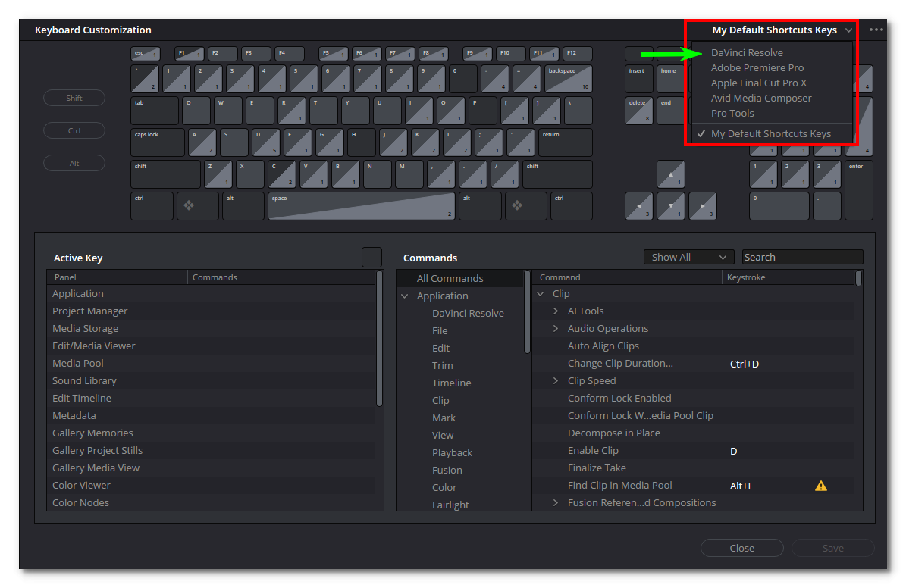906x588 pixels.
Task: Click the Panel column header
Action: [118, 277]
